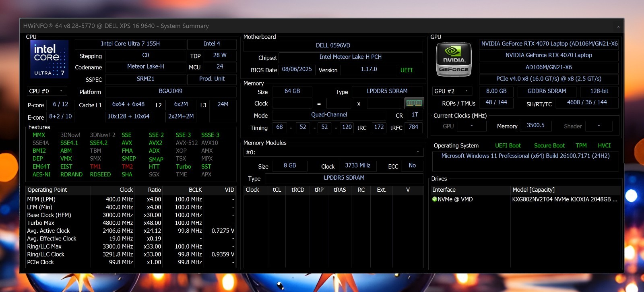Click the Base Clock (HFM) row
Screen dimensions: 644x292
pos(131,215)
